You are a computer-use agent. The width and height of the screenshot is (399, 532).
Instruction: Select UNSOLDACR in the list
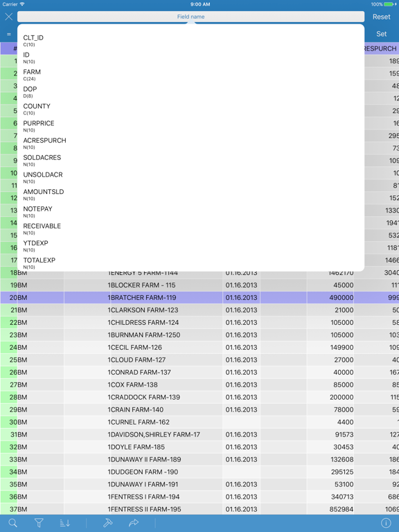coord(190,177)
